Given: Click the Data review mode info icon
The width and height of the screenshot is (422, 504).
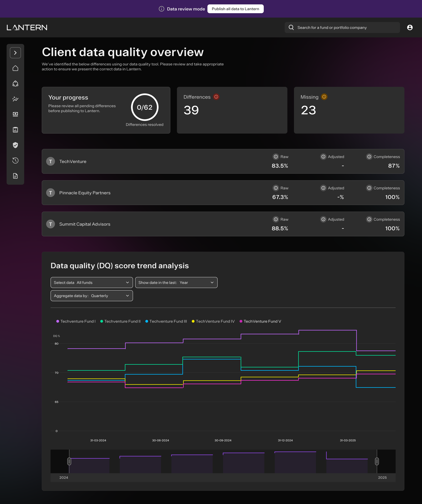Looking at the screenshot, I should 161,9.
